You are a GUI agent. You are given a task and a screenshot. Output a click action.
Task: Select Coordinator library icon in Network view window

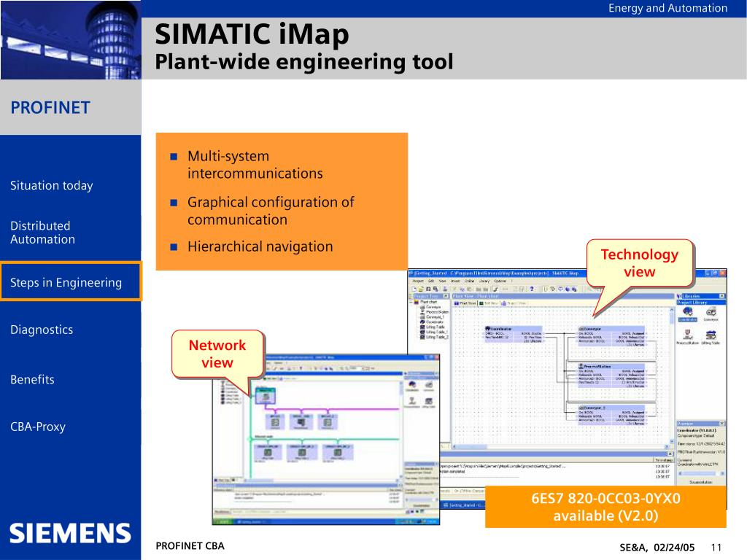point(412,386)
